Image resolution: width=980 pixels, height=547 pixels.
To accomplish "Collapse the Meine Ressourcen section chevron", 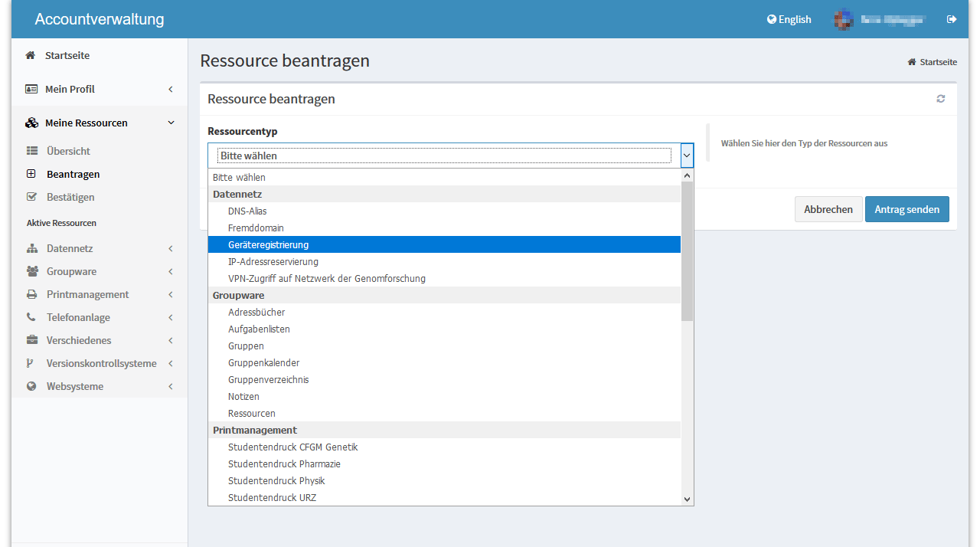I will point(171,123).
